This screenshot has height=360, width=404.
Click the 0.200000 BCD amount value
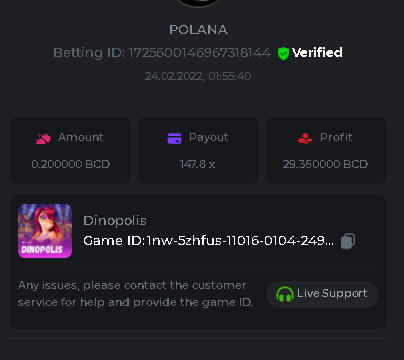[70, 164]
